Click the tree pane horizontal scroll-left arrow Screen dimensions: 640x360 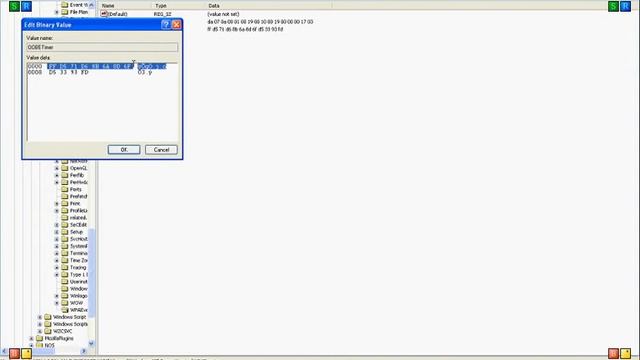(x=4, y=351)
